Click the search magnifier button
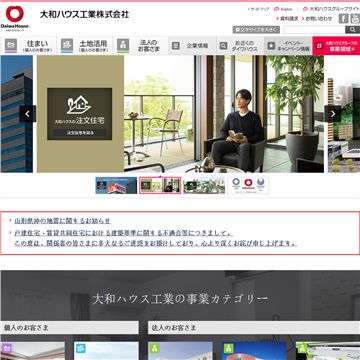The height and width of the screenshot is (360, 360). pyautogui.click(x=352, y=30)
